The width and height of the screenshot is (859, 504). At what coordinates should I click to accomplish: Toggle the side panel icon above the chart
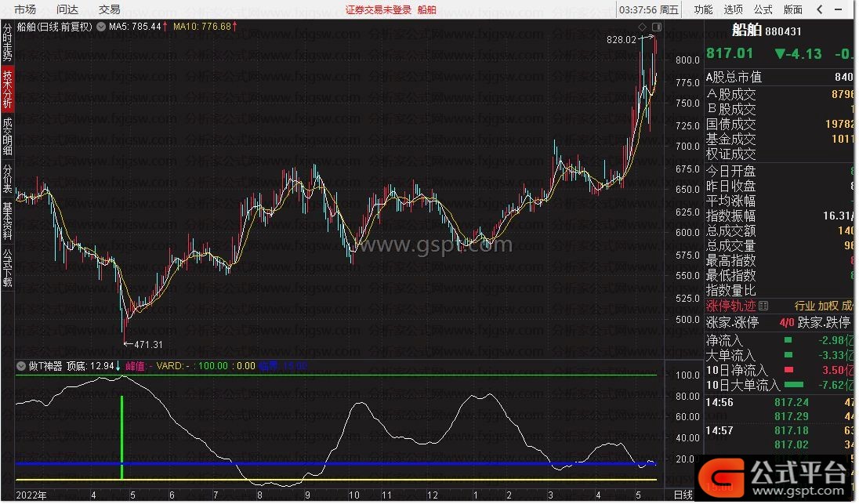tap(657, 27)
